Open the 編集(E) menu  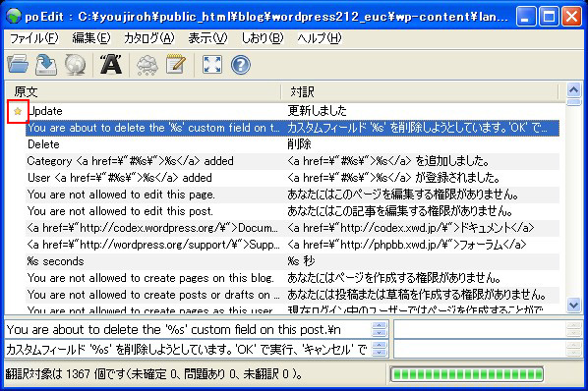click(91, 38)
